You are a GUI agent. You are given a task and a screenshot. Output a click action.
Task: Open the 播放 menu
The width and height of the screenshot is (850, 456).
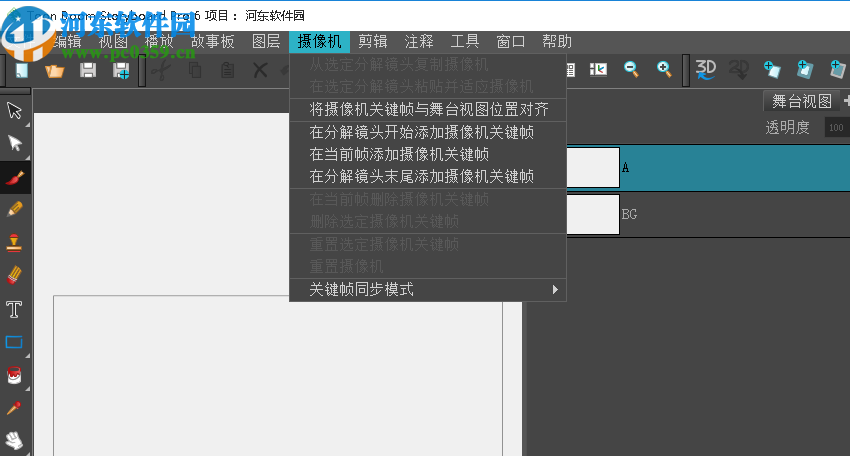click(159, 42)
